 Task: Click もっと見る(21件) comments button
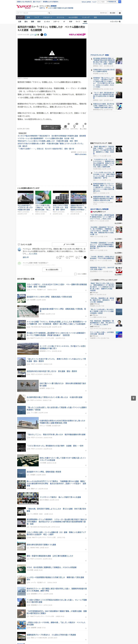(x=52, y=270)
